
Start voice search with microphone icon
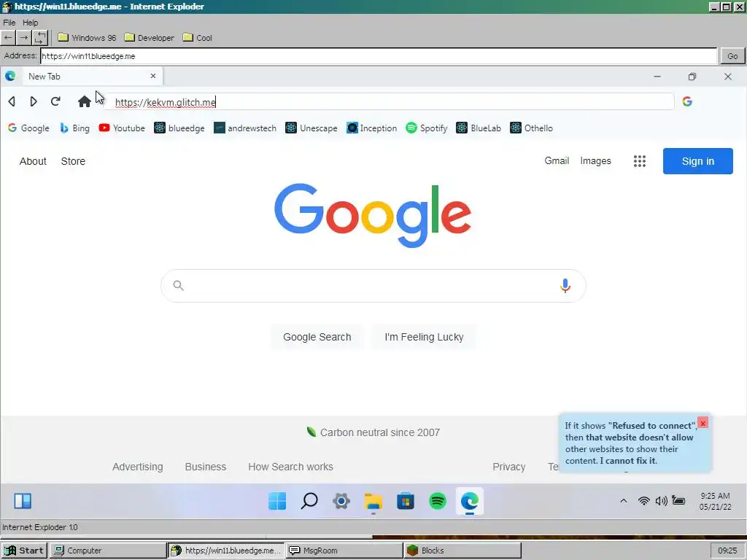[565, 286]
